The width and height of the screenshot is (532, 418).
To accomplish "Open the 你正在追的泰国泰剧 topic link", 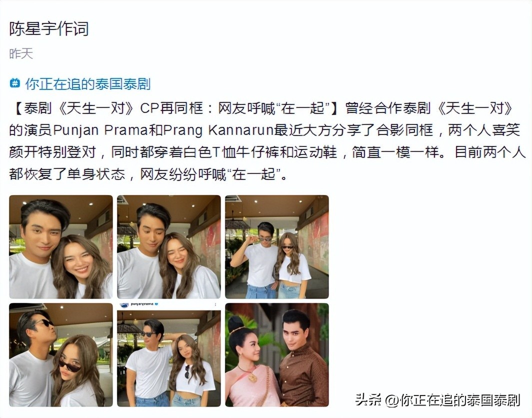I will click(87, 84).
